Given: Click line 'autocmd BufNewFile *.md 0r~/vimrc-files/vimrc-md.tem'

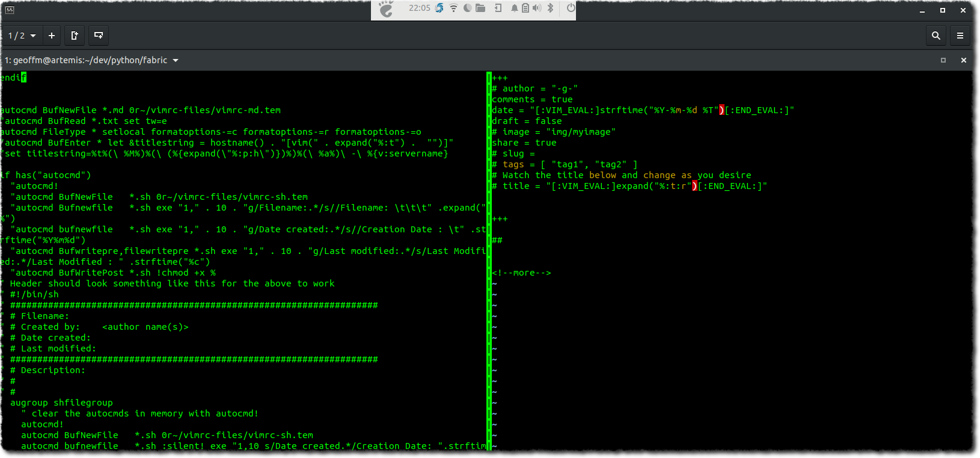Looking at the screenshot, I should point(141,110).
